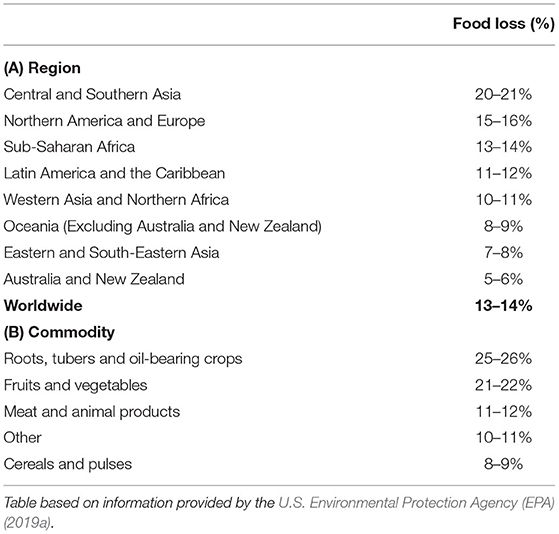Click the Northern America and Europe label
559x534 pixels.
104,121
